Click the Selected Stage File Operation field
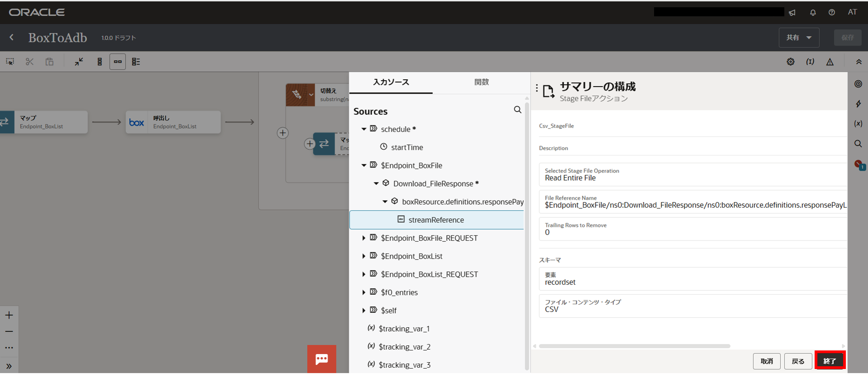 coord(693,175)
